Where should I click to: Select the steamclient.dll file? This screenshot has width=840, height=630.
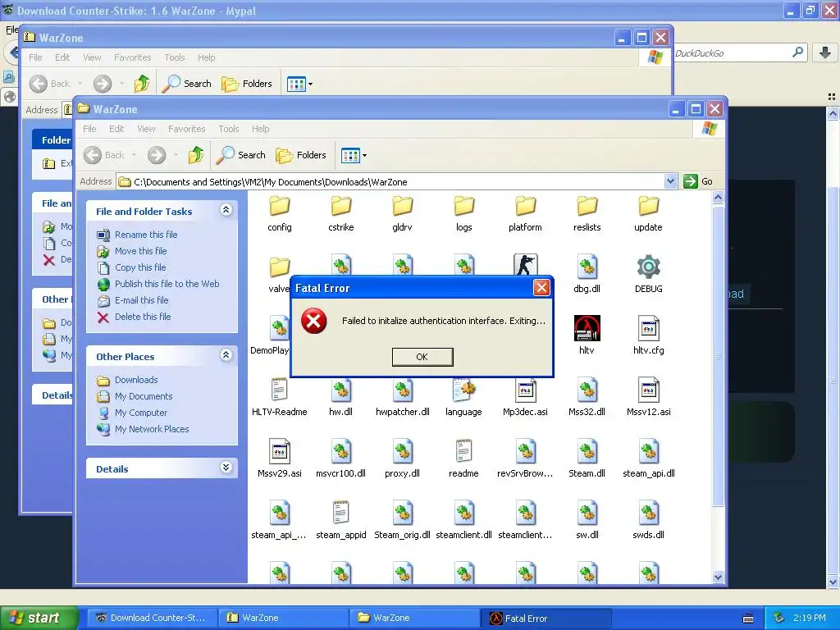click(464, 519)
